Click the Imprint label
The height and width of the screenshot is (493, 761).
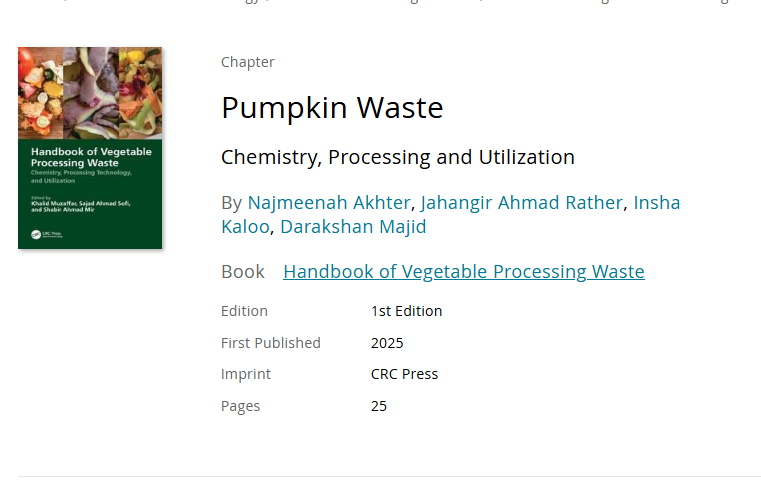point(246,374)
